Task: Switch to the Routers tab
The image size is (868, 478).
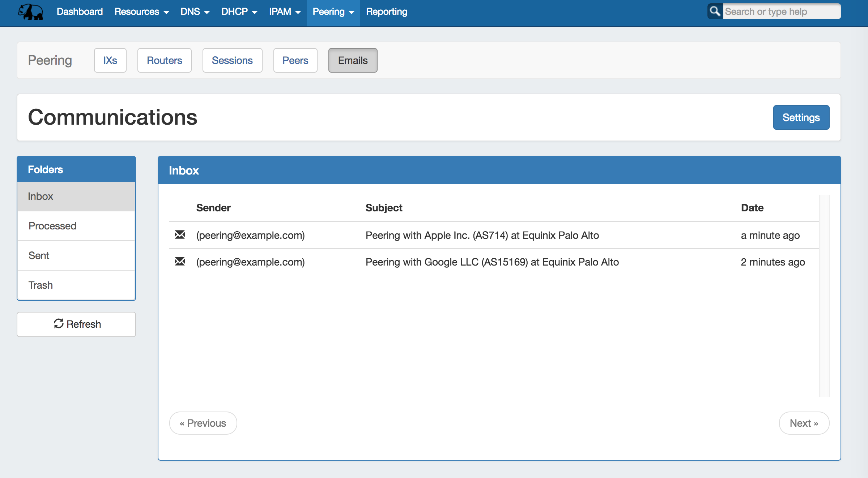Action: pyautogui.click(x=164, y=60)
